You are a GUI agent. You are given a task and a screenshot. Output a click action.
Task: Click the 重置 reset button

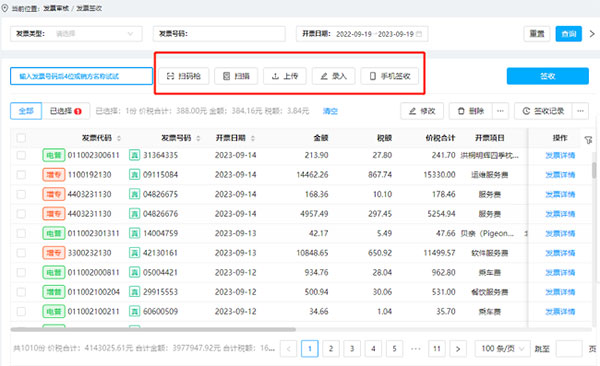tap(537, 34)
